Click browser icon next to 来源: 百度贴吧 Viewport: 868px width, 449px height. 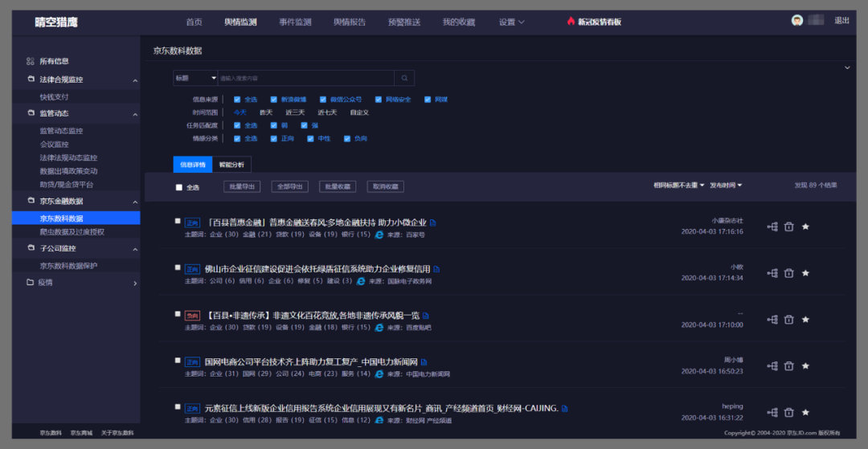(379, 328)
